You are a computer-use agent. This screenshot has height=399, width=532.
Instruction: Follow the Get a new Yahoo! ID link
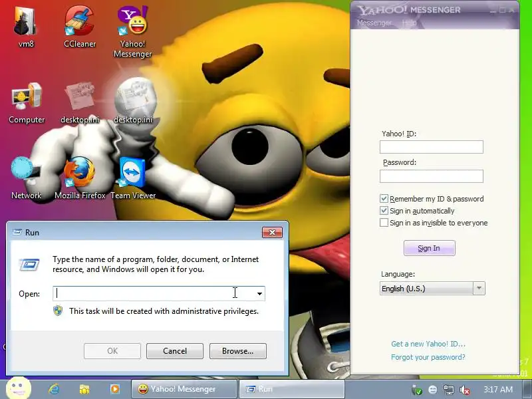point(428,344)
